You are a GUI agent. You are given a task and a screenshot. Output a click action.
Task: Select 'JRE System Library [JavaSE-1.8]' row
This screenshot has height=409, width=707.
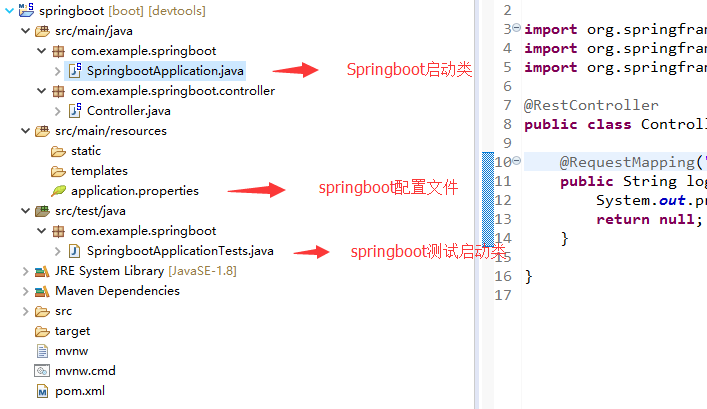146,271
